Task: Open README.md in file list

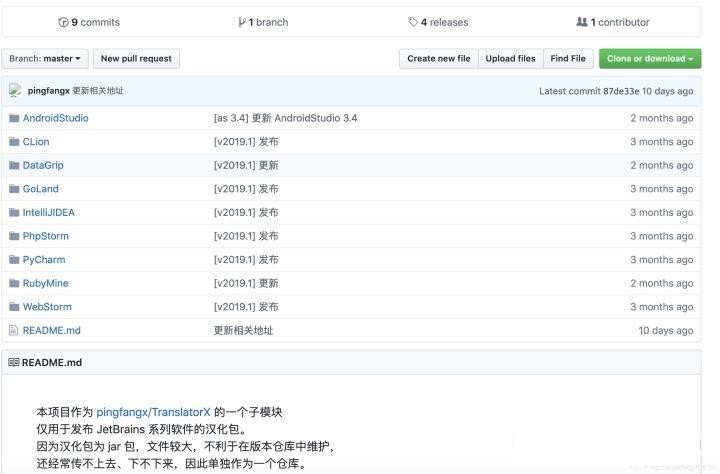Action: coord(51,330)
